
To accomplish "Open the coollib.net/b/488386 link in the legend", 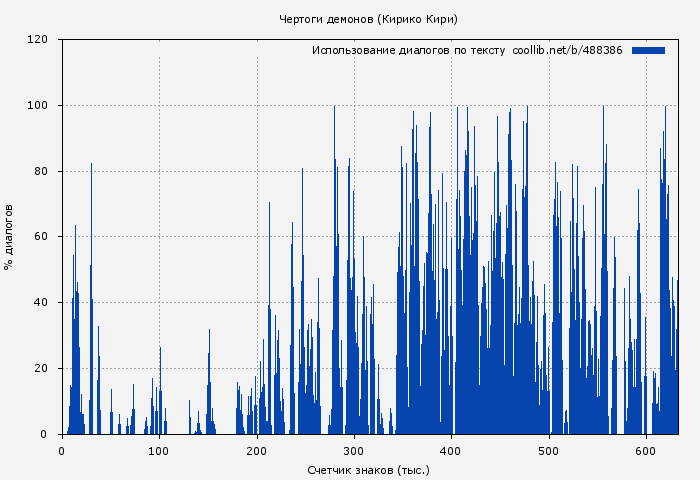I will 567,50.
